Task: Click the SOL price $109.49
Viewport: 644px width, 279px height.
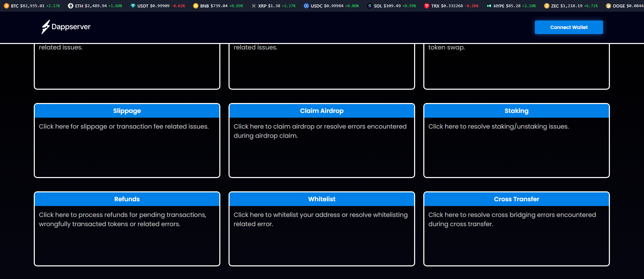Action: [x=392, y=6]
